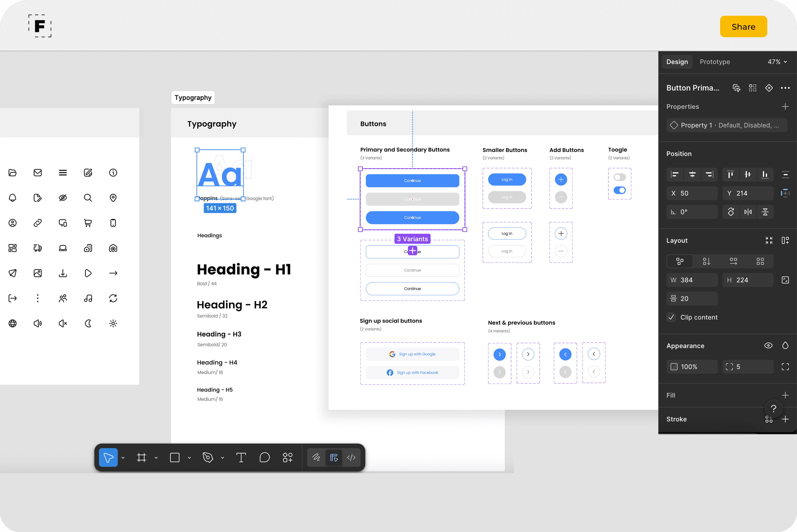Switch to Dev Mode code icon
This screenshot has width=797, height=532.
coord(351,457)
